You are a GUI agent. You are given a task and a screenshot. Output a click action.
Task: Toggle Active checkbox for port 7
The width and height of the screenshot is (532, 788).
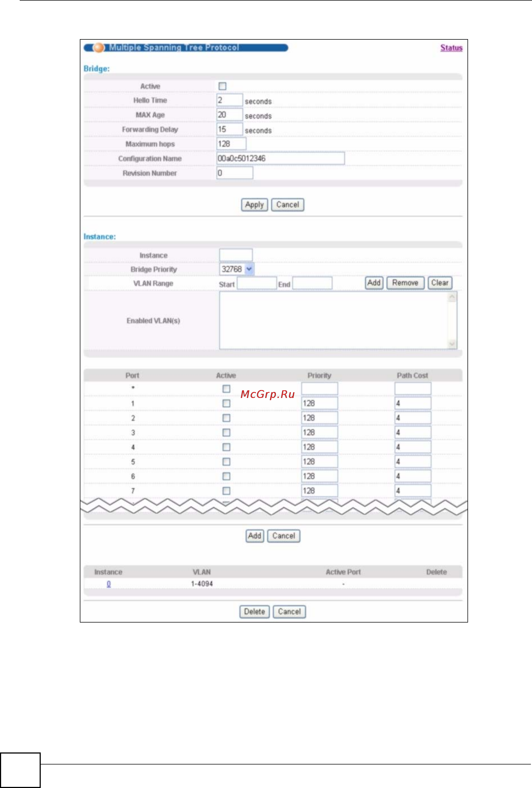pos(226,491)
